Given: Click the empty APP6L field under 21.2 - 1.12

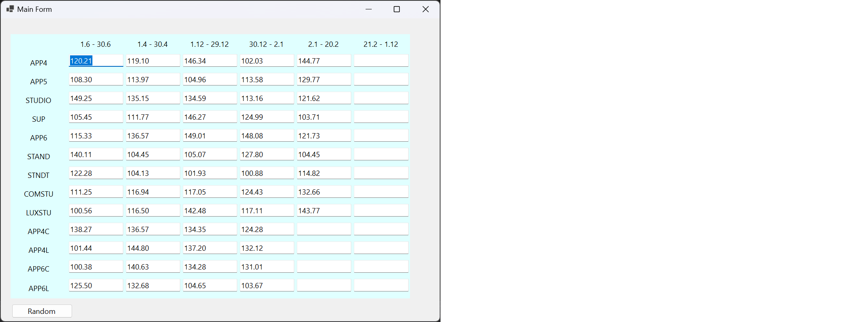Looking at the screenshot, I should 381,285.
